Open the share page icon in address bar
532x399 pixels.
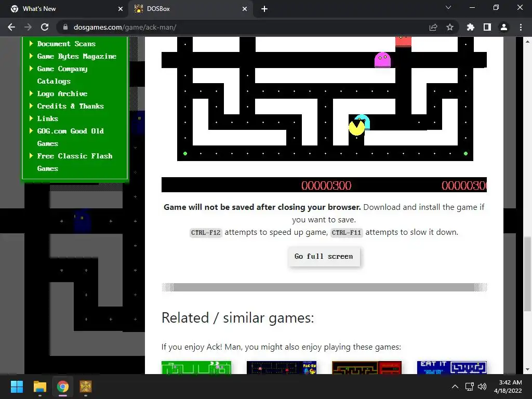point(433,27)
